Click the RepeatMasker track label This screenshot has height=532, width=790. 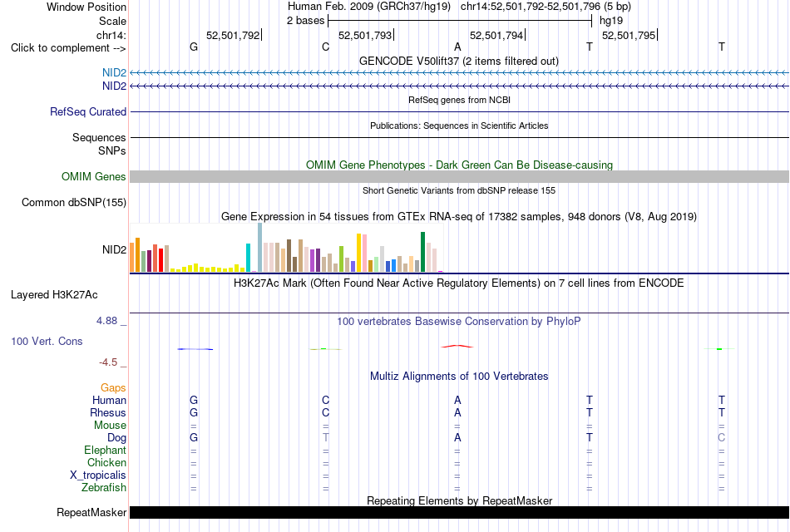click(91, 512)
